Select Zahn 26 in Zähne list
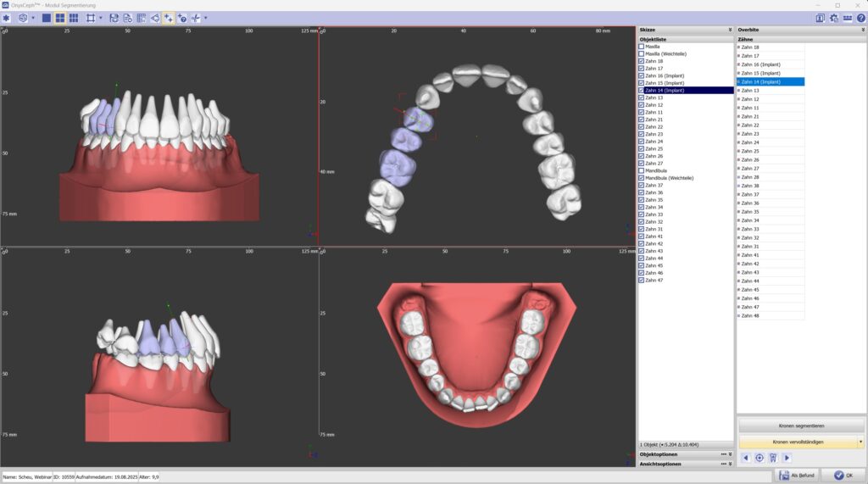The height and width of the screenshot is (484, 868). coord(750,159)
